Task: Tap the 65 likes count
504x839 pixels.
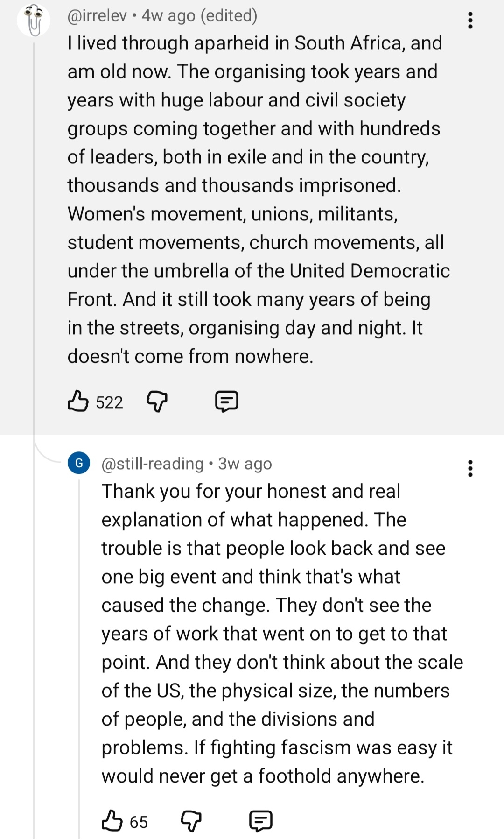Action: click(139, 822)
